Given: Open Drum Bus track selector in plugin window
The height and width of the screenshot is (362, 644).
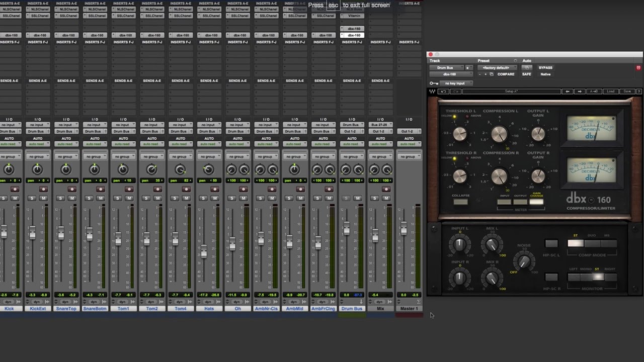Looking at the screenshot, I should (x=447, y=68).
